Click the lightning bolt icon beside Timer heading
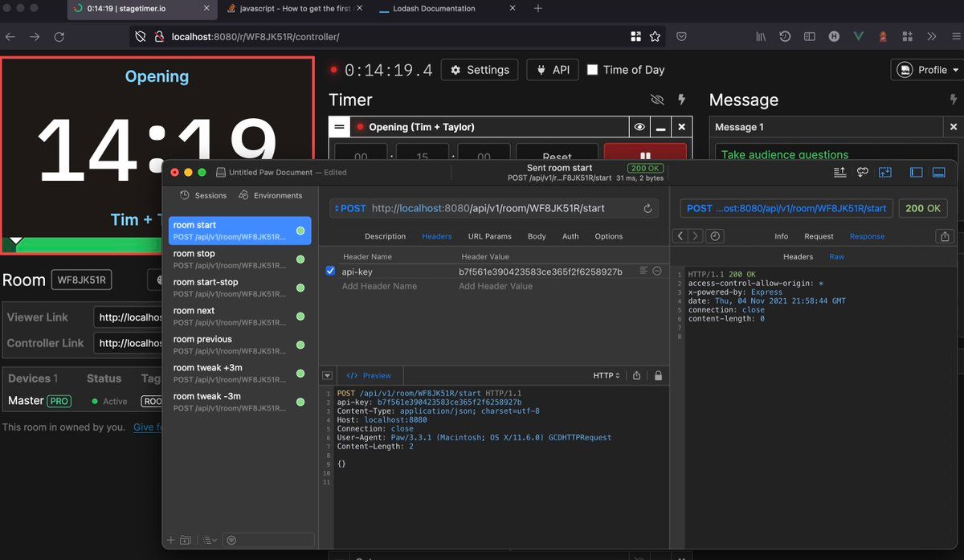Screen dimensions: 964x560 pyautogui.click(x=681, y=100)
